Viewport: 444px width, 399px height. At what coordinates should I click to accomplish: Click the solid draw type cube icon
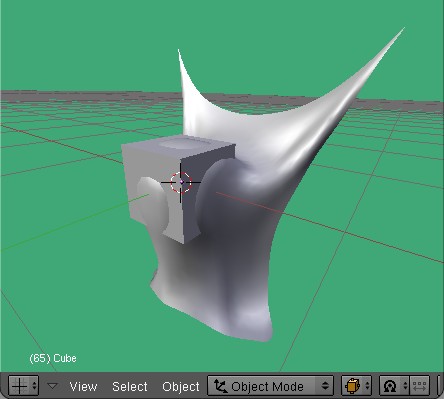(x=353, y=386)
